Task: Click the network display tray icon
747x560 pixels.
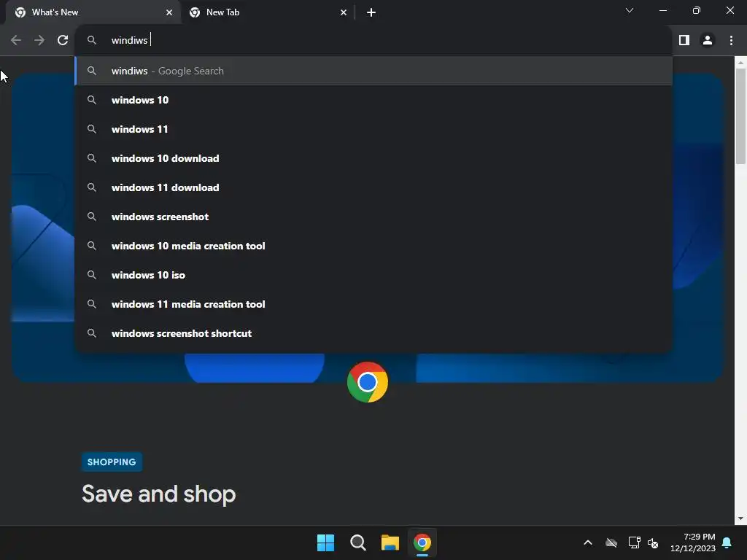Action: (634, 542)
